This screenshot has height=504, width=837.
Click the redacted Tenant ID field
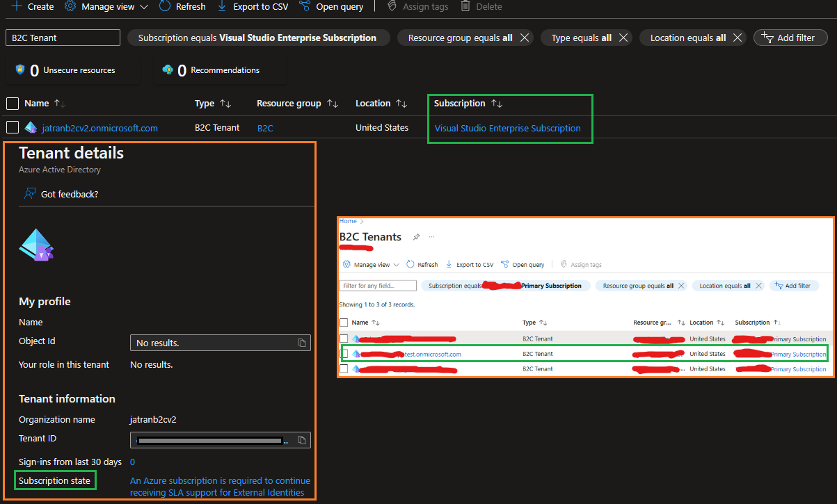(220, 440)
